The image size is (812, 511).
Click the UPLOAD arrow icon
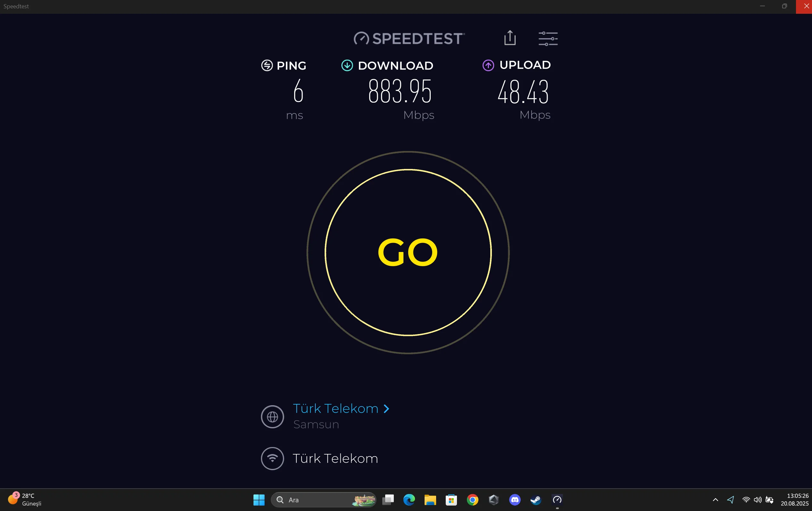click(488, 65)
